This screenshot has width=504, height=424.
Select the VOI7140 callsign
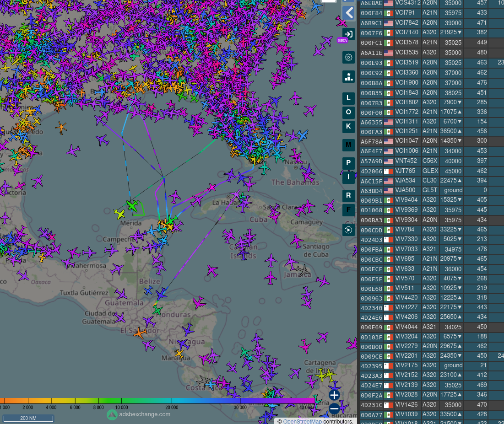pos(406,33)
